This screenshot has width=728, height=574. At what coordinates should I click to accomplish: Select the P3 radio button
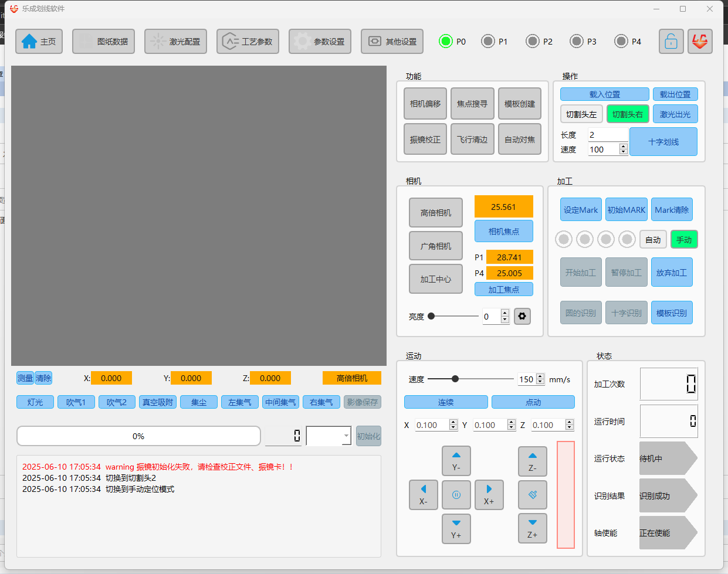pyautogui.click(x=577, y=41)
